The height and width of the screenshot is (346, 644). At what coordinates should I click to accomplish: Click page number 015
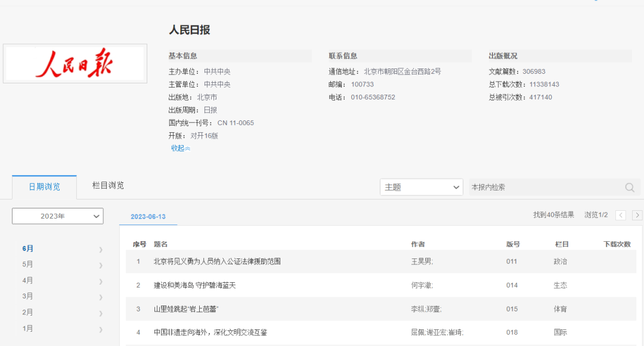512,309
